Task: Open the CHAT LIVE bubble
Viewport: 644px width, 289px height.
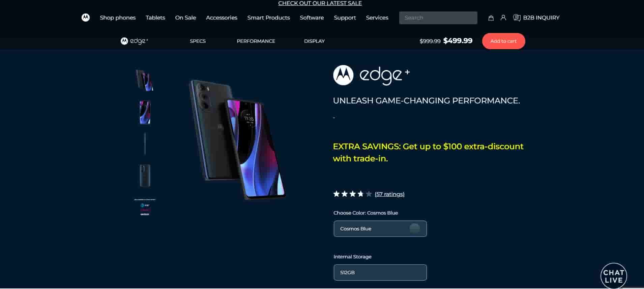Action: 614,276
